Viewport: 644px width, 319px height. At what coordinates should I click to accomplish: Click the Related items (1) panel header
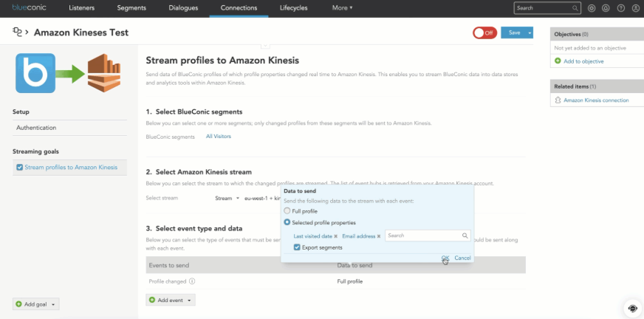[x=597, y=86]
